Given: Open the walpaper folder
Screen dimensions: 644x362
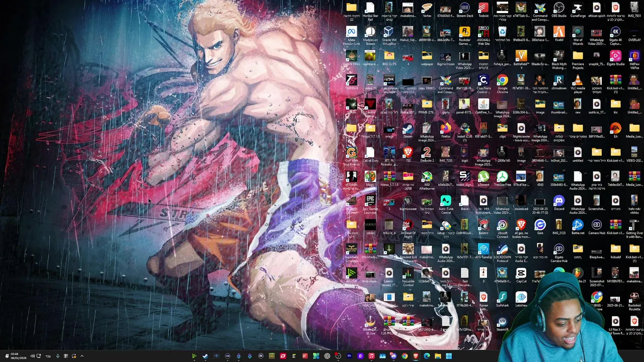Looking at the screenshot, I should point(427,58).
